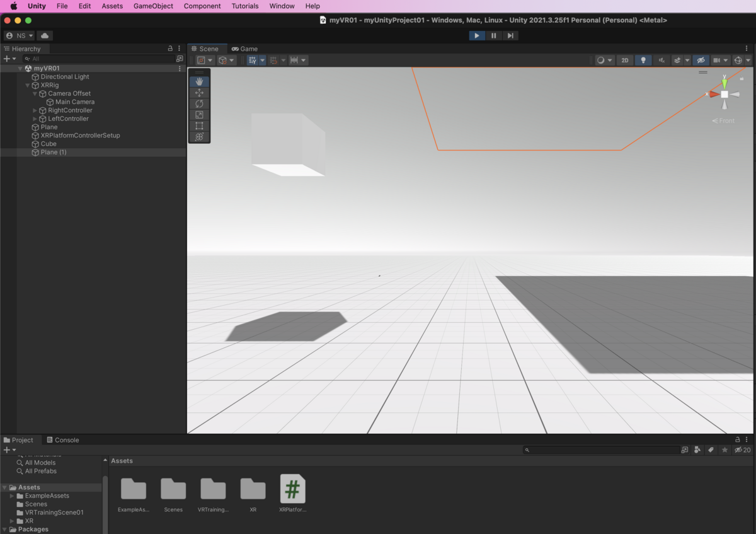Select the Transform tool
The height and width of the screenshot is (534, 756).
pos(199,137)
